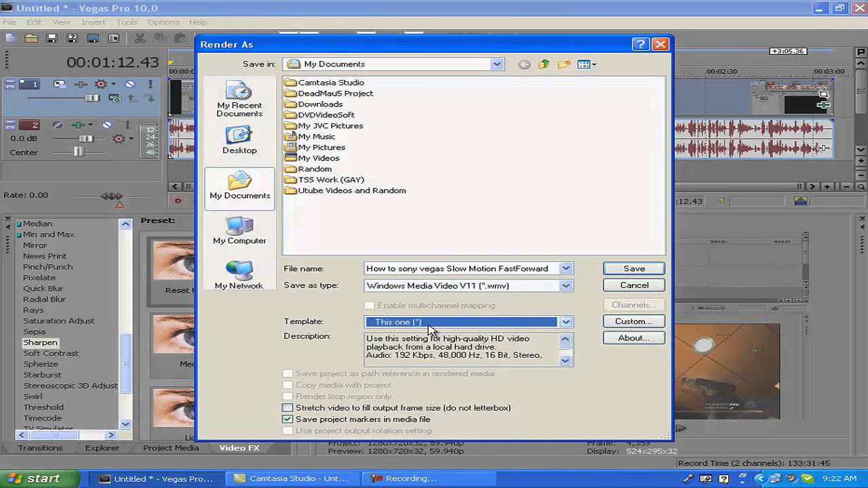This screenshot has height=488, width=868.
Task: Go to Desktop shortcut in places bar
Action: 239,141
